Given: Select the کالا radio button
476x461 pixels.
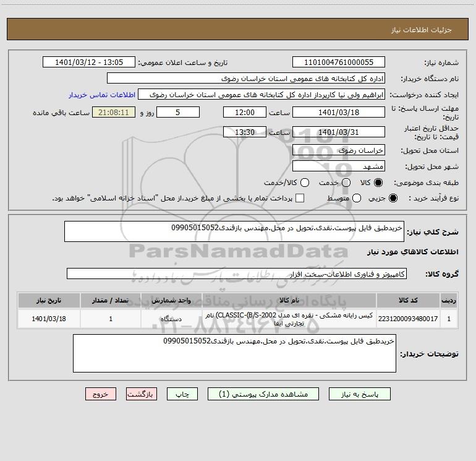Looking at the screenshot, I should click(378, 183).
